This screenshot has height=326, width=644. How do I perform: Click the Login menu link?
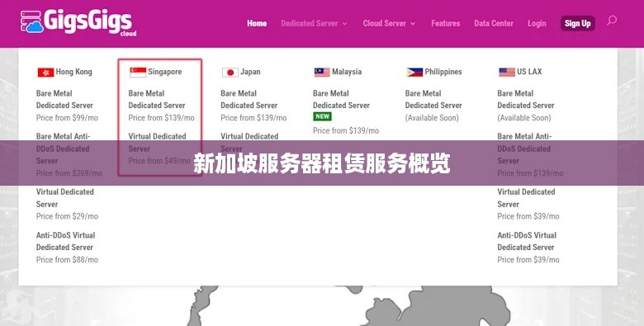coord(537,23)
